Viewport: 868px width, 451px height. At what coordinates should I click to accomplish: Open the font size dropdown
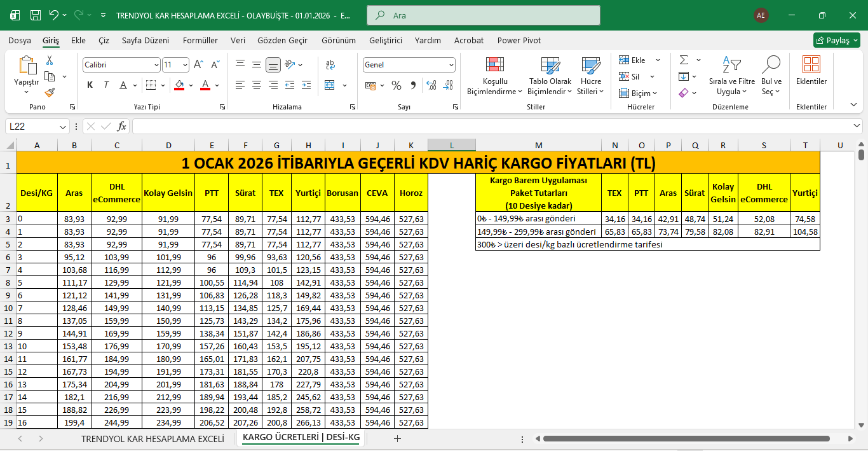pos(185,65)
